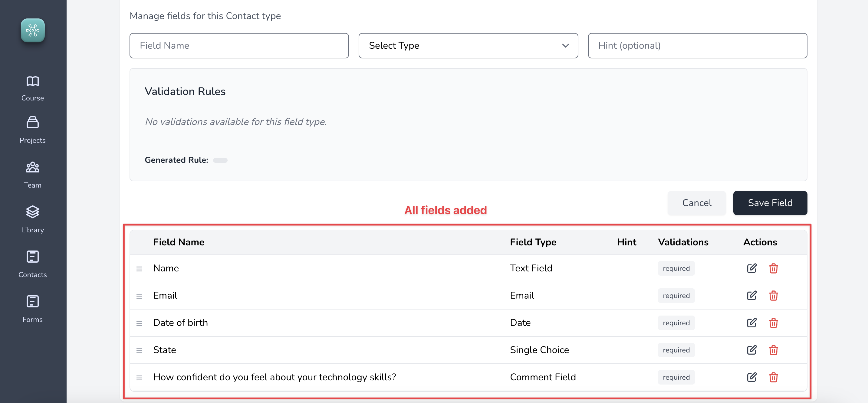Select the Contacts icon in the sidebar
868x403 pixels.
32,257
